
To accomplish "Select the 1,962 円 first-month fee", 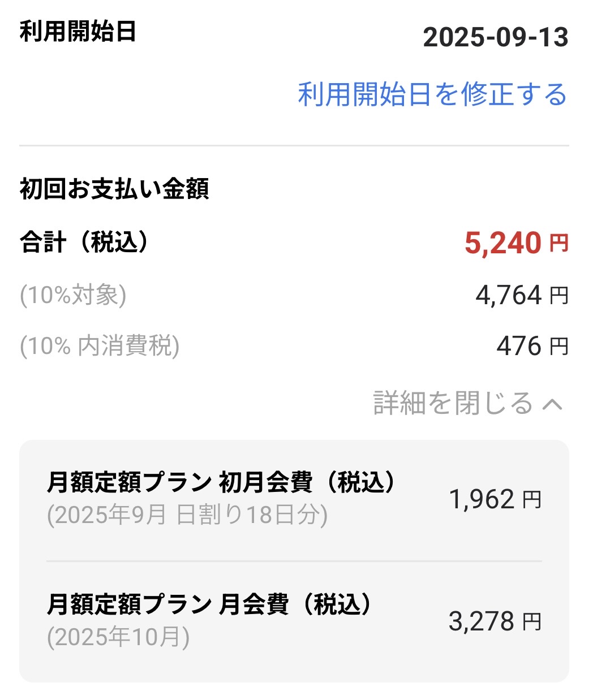I will pyautogui.click(x=495, y=499).
